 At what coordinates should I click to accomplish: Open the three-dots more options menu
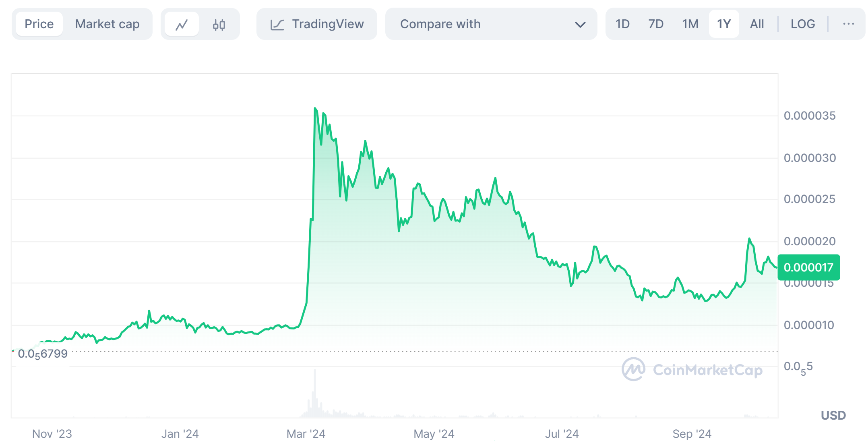848,24
